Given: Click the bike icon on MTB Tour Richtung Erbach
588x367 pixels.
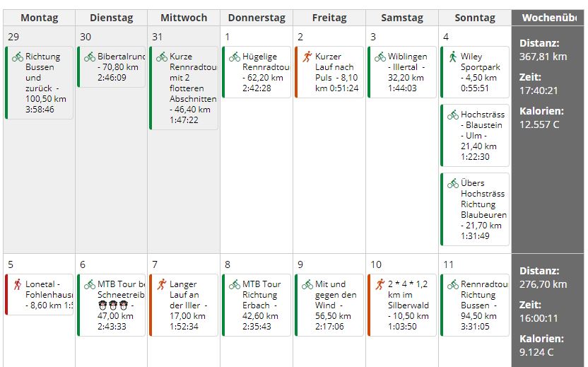Looking at the screenshot, I should click(x=234, y=284).
